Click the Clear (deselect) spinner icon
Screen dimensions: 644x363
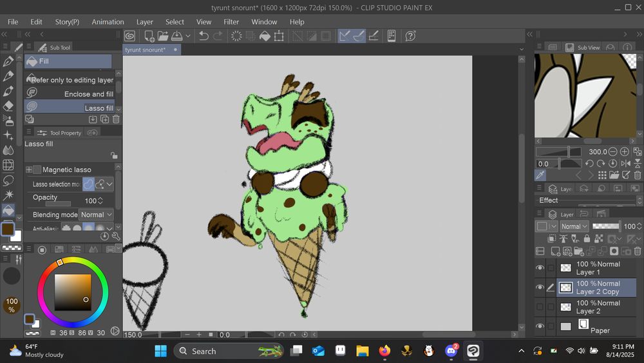(x=236, y=36)
